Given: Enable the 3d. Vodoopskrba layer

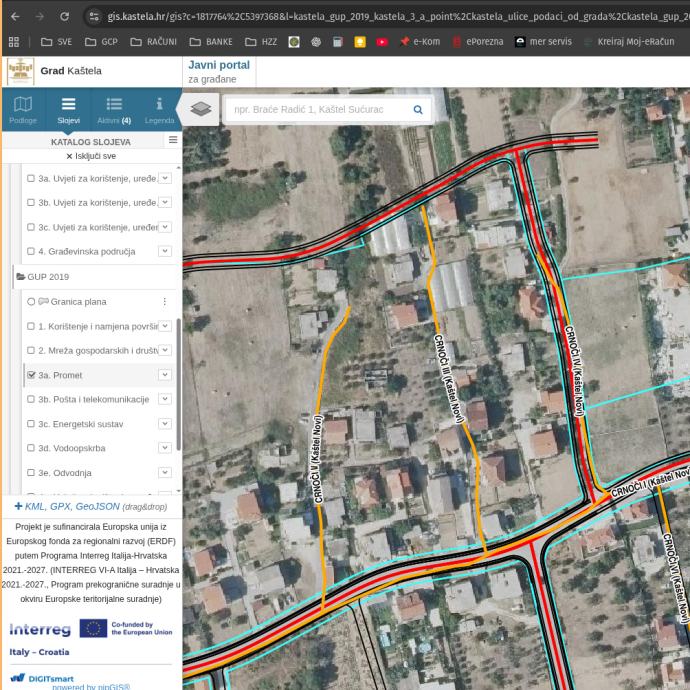Looking at the screenshot, I should coord(31,448).
